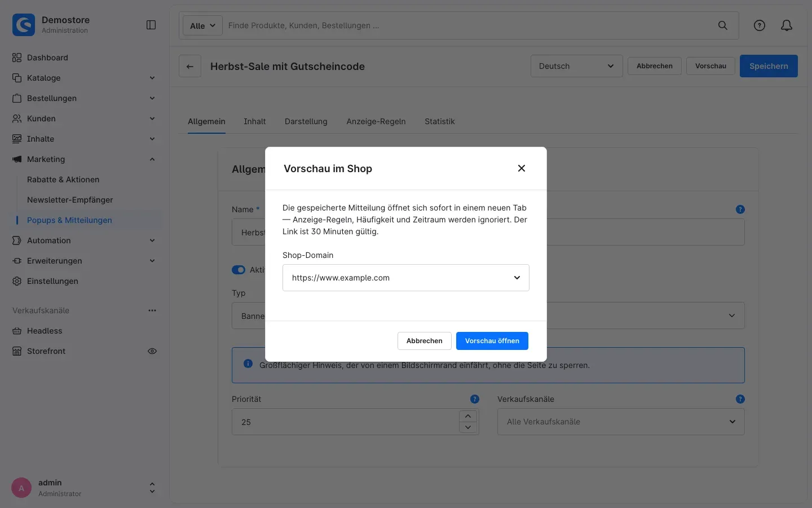
Task: Toggle Storefront visibility eye icon
Action: pos(152,351)
